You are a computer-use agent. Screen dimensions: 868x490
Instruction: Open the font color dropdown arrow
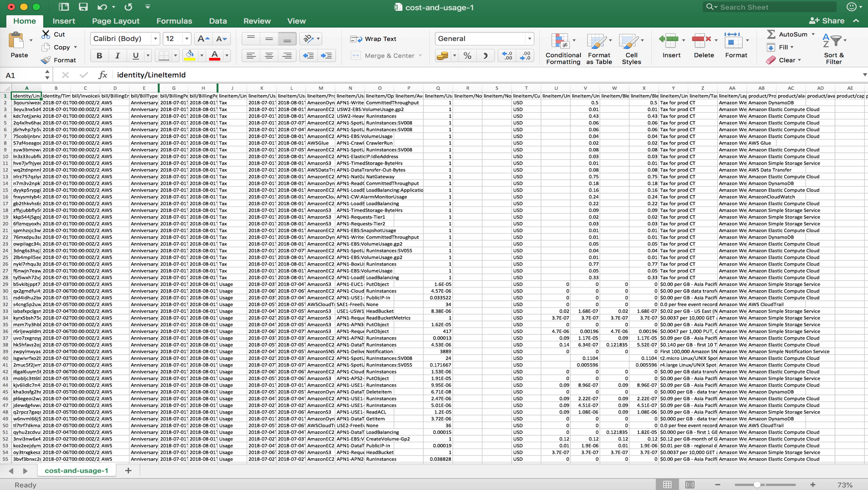(x=227, y=56)
